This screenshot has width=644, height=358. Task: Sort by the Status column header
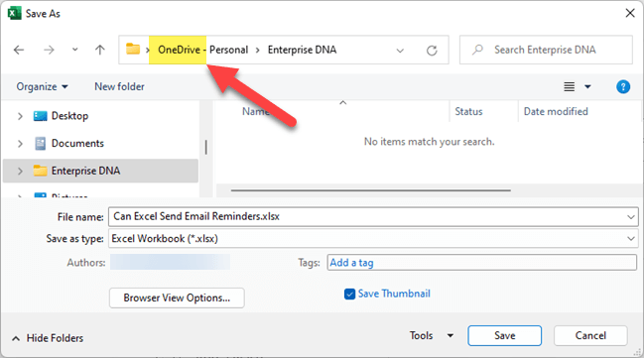468,111
